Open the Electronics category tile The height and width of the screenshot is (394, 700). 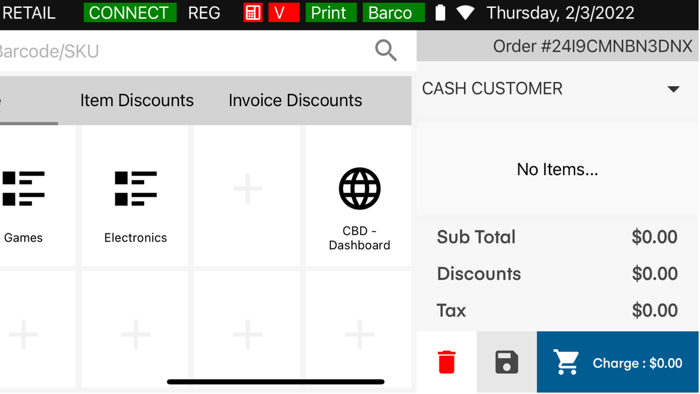[x=135, y=196]
